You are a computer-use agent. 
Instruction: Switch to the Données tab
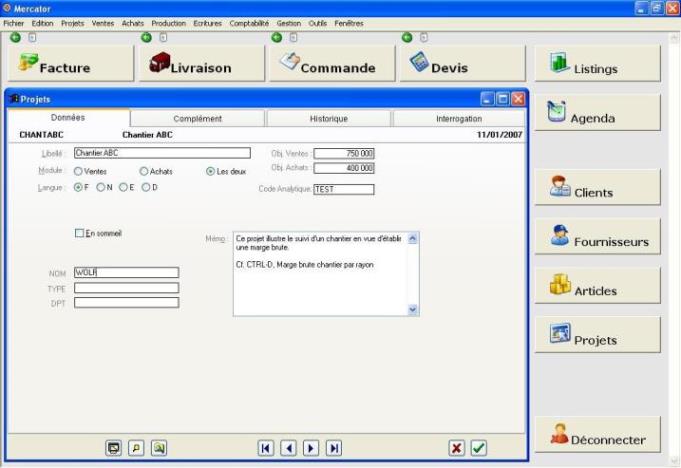pyautogui.click(x=68, y=118)
